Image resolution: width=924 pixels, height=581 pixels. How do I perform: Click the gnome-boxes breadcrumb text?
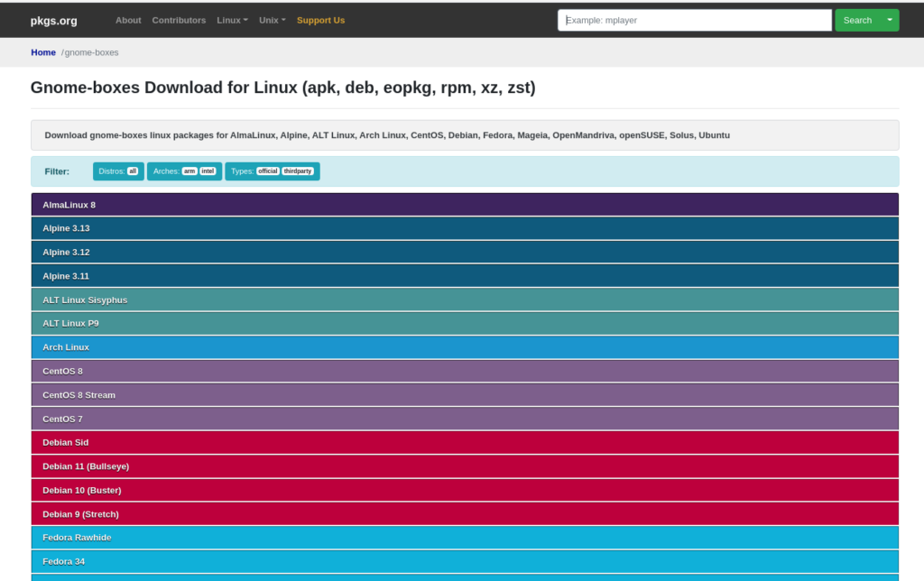click(x=91, y=52)
